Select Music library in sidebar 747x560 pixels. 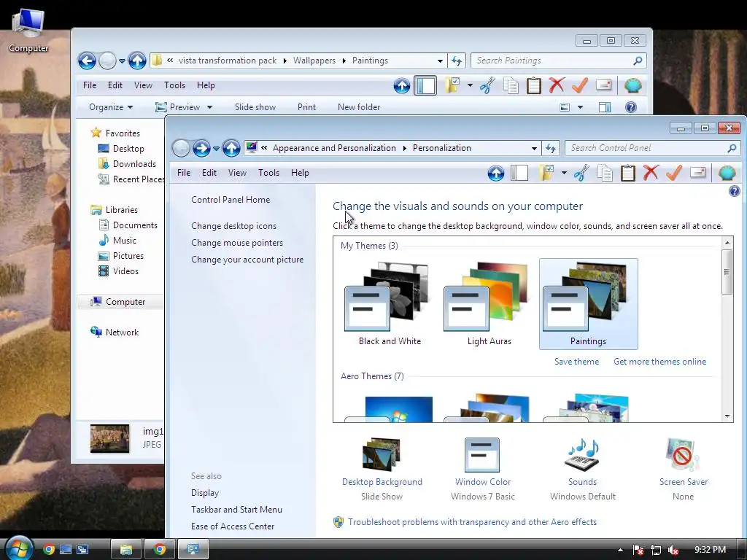[117, 241]
